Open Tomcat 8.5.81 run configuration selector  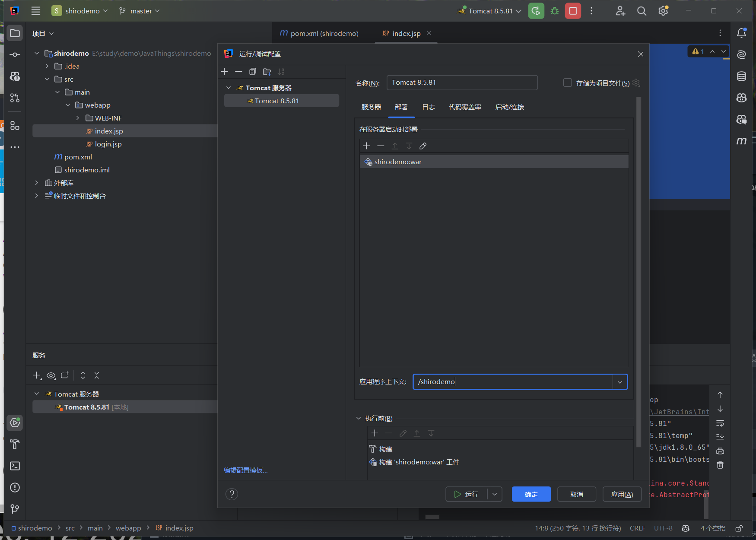(x=490, y=11)
